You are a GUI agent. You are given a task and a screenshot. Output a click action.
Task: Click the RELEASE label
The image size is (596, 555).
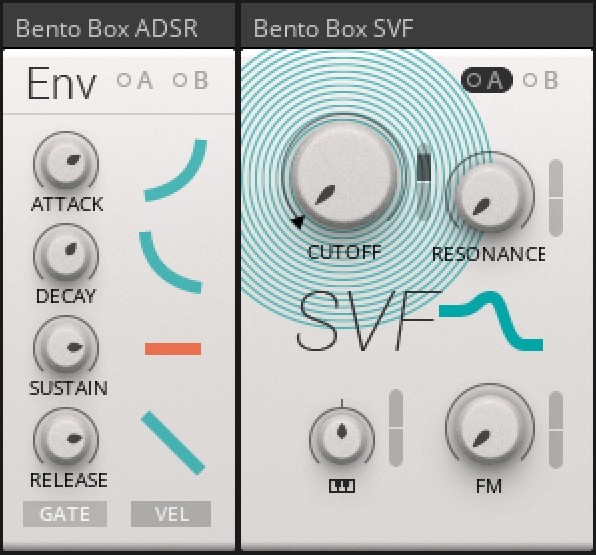coord(68,480)
